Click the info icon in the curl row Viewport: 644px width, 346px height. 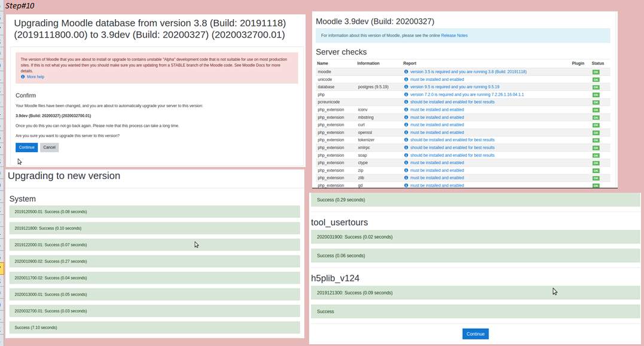point(406,125)
